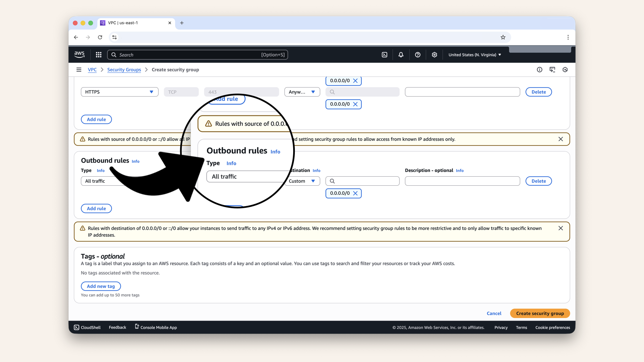The height and width of the screenshot is (362, 644).
Task: Open the VPC breadcrumb link
Action: pyautogui.click(x=92, y=70)
